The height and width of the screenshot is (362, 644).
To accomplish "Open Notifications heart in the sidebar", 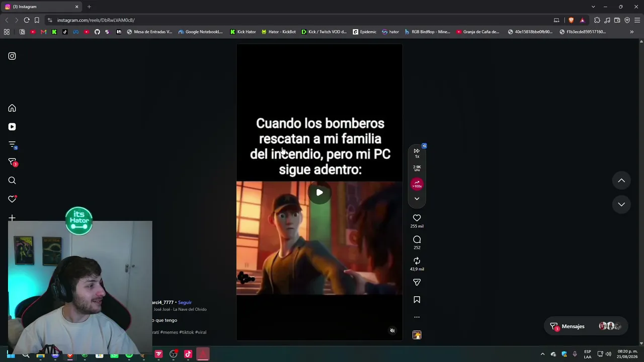I will 12,199.
